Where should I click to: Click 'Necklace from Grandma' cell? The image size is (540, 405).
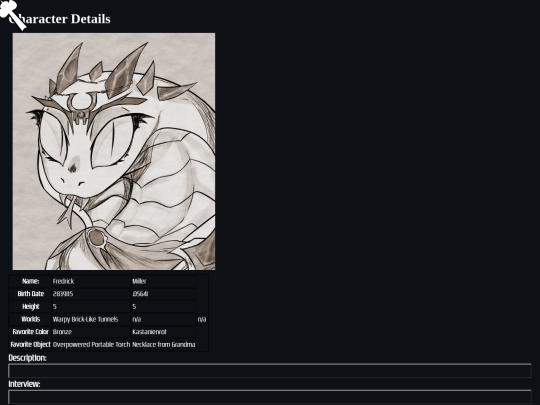click(x=163, y=344)
